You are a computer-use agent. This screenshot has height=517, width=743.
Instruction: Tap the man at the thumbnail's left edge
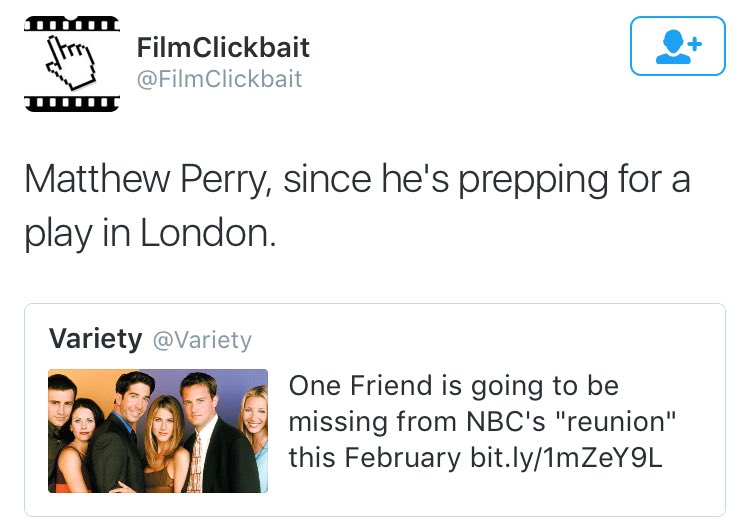click(x=59, y=426)
